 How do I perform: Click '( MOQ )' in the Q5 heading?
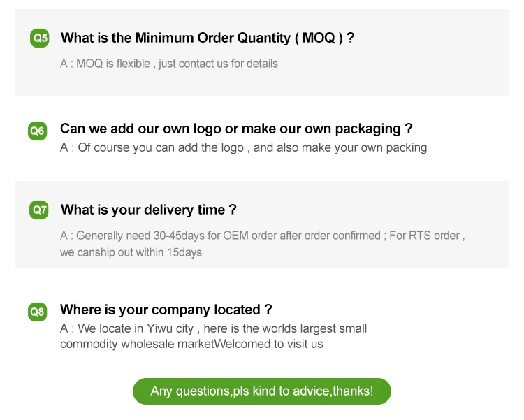point(318,38)
